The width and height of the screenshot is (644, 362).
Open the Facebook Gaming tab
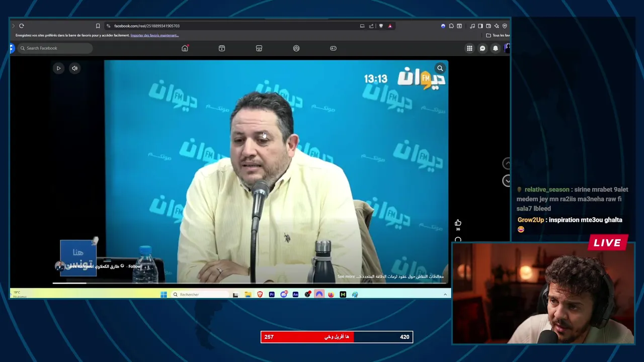tap(333, 48)
